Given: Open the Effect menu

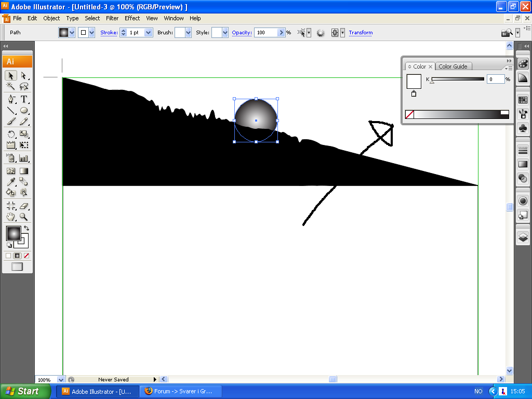Looking at the screenshot, I should click(x=132, y=18).
